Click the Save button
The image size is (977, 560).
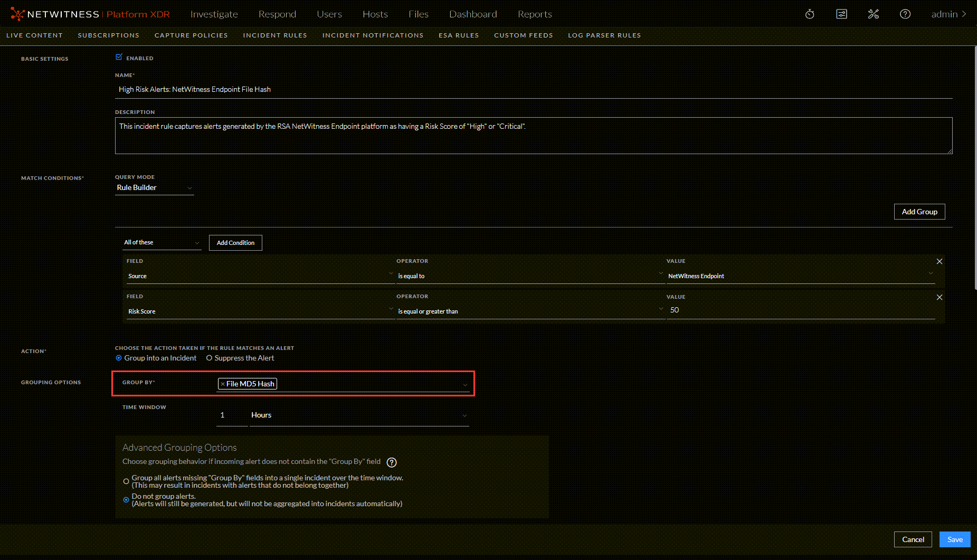pyautogui.click(x=954, y=539)
